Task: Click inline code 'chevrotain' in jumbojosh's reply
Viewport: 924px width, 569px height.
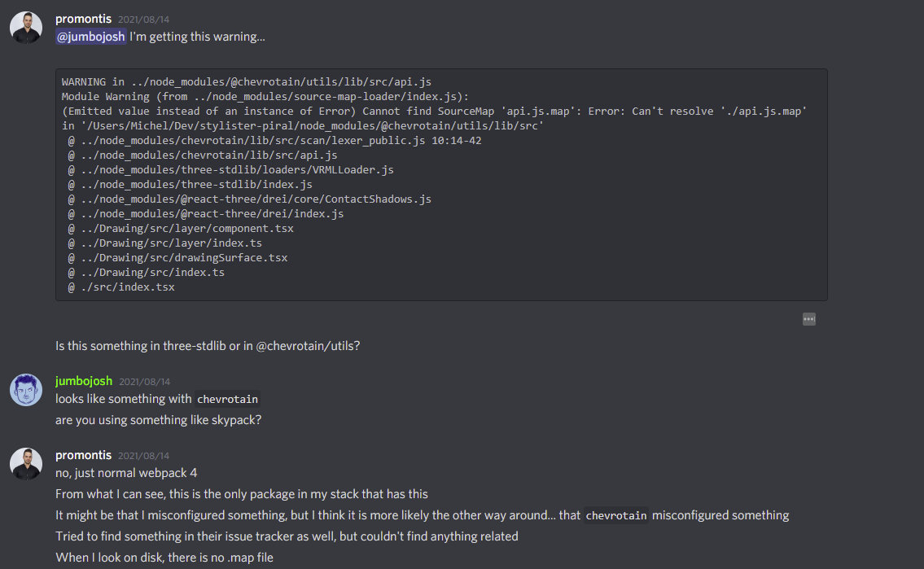Action: 227,400
